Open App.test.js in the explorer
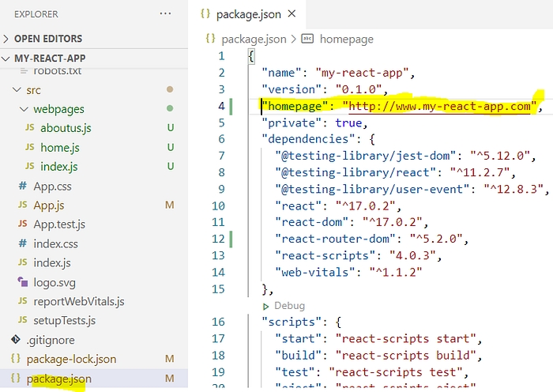The height and width of the screenshot is (392, 553). (61, 224)
